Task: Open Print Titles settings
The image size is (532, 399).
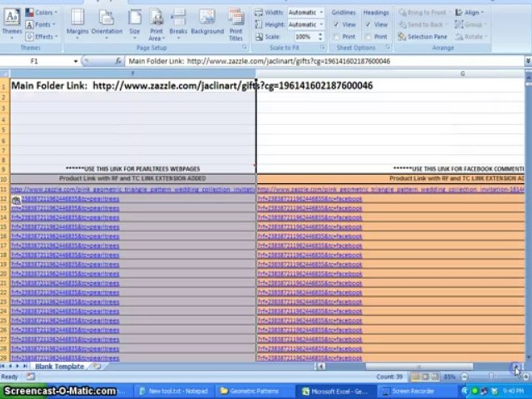Action: [236, 24]
